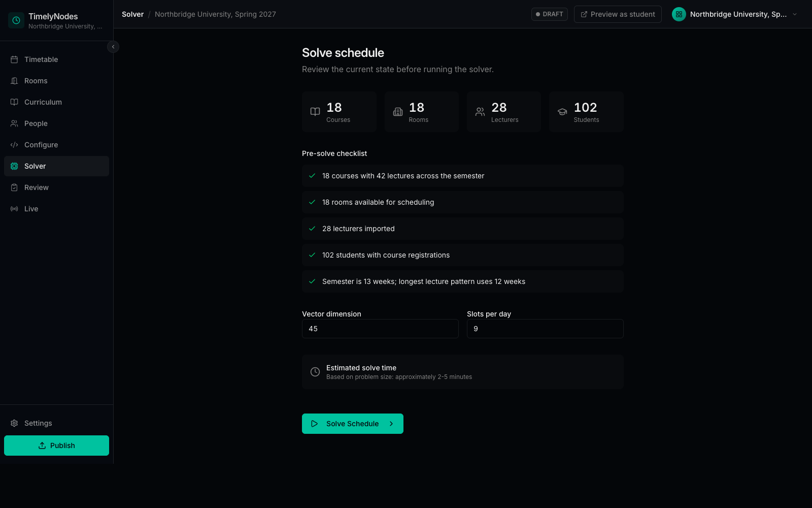Click the checkmark beside 18 courses with 42 lectures

tap(312, 176)
